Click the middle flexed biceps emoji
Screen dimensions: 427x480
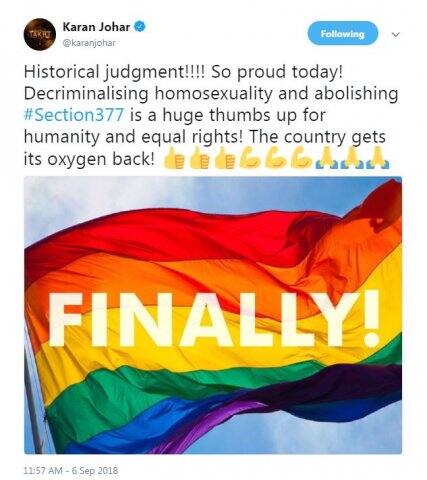[275, 157]
